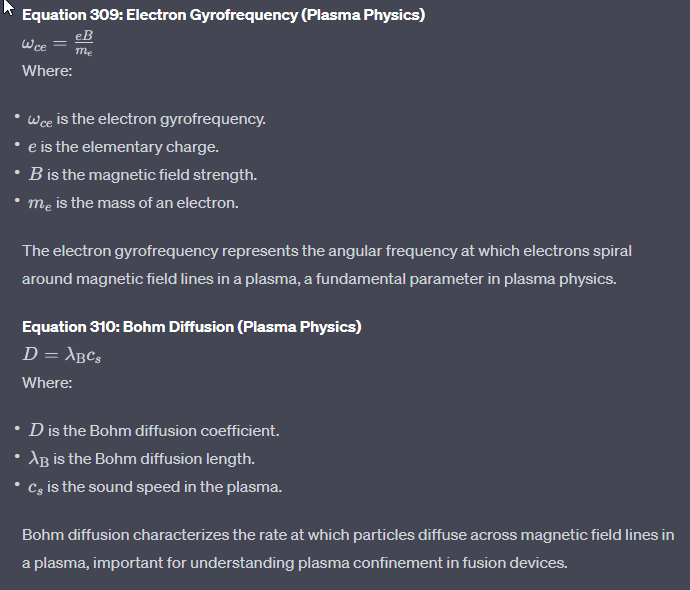Click the Equation 310 Bohm Diffusion heading
This screenshot has height=590, width=690.
point(191,327)
